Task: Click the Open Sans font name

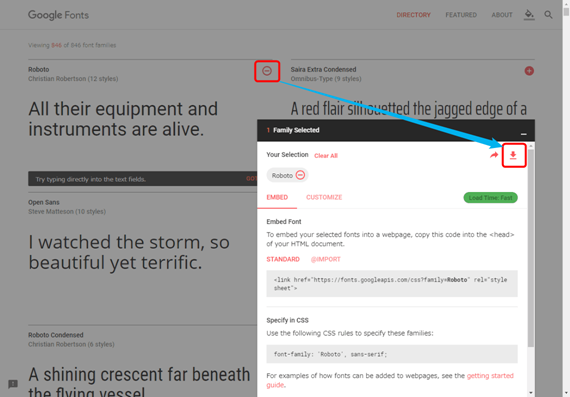Action: tap(44, 202)
